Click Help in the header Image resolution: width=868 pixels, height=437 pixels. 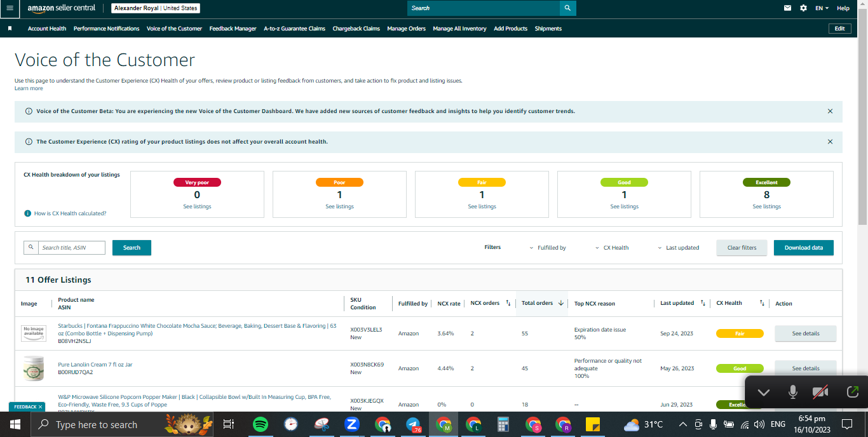843,8
